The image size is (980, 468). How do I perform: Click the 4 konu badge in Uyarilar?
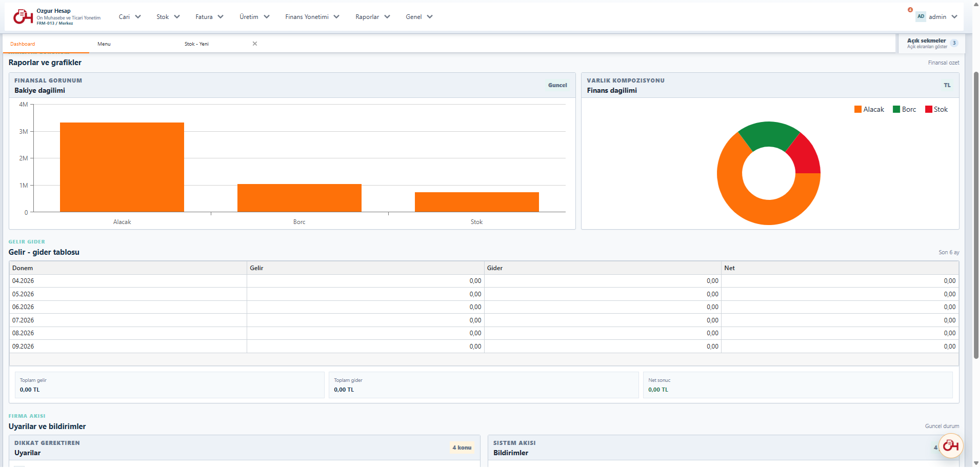[462, 447]
